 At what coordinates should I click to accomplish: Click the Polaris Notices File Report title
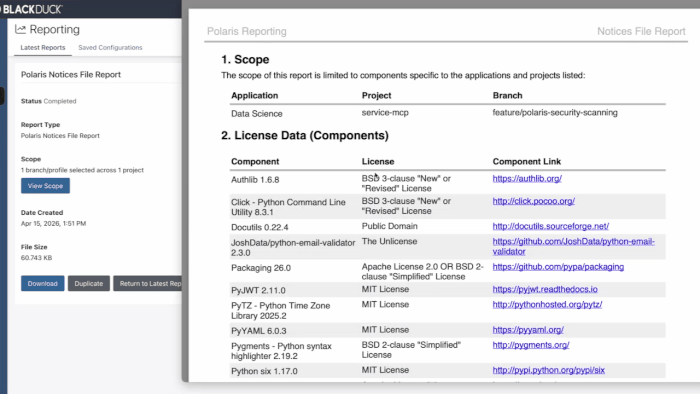click(71, 75)
